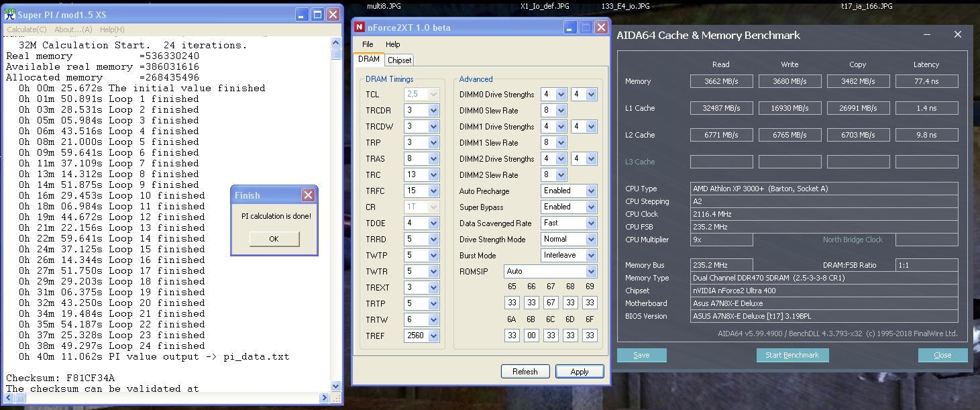Viewport: 980px width, 410px height.
Task: Click desktop file multi8.JPG
Action: pos(384,6)
